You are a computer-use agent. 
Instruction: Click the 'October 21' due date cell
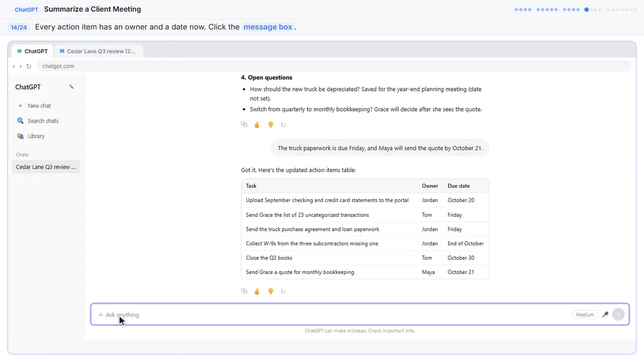click(x=461, y=272)
